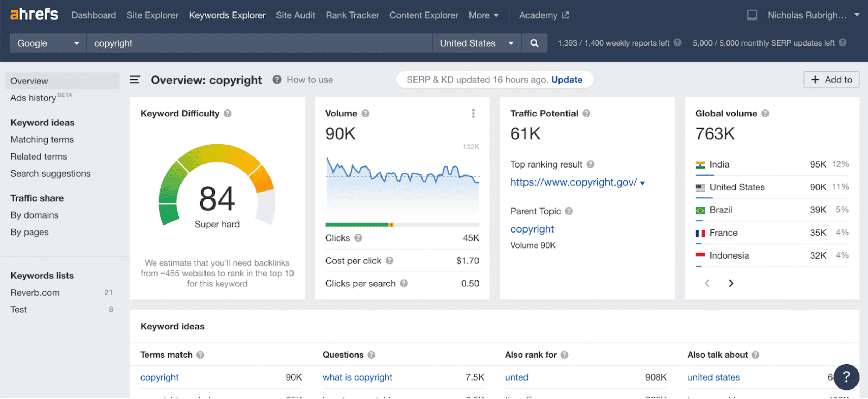Click unted in Also rank for
This screenshot has width=868, height=399.
point(516,377)
